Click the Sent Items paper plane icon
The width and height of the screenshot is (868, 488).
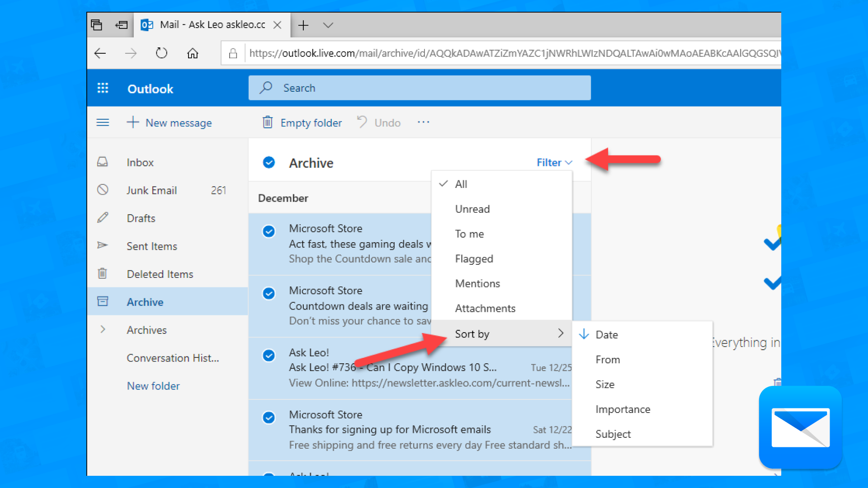[103, 246]
